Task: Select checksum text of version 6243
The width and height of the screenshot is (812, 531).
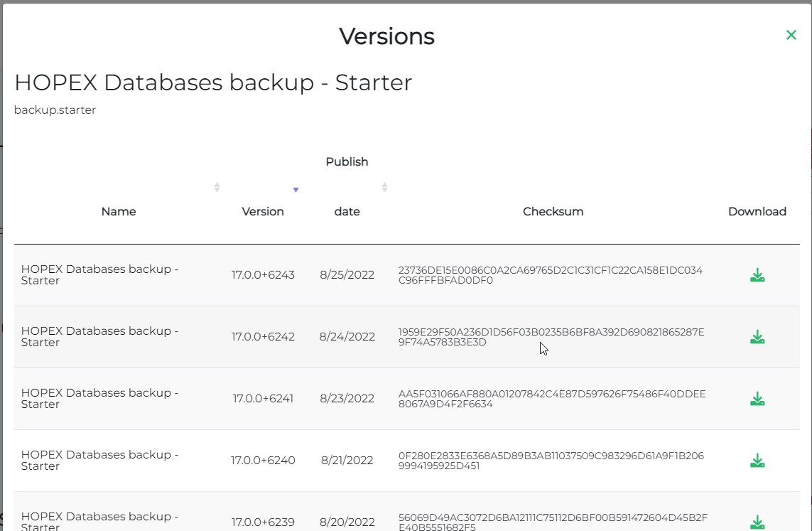Action: tap(551, 275)
